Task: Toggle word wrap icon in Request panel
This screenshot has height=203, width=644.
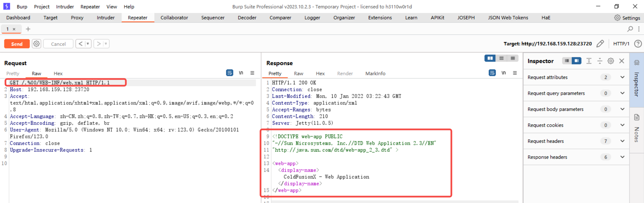Action: pyautogui.click(x=230, y=73)
